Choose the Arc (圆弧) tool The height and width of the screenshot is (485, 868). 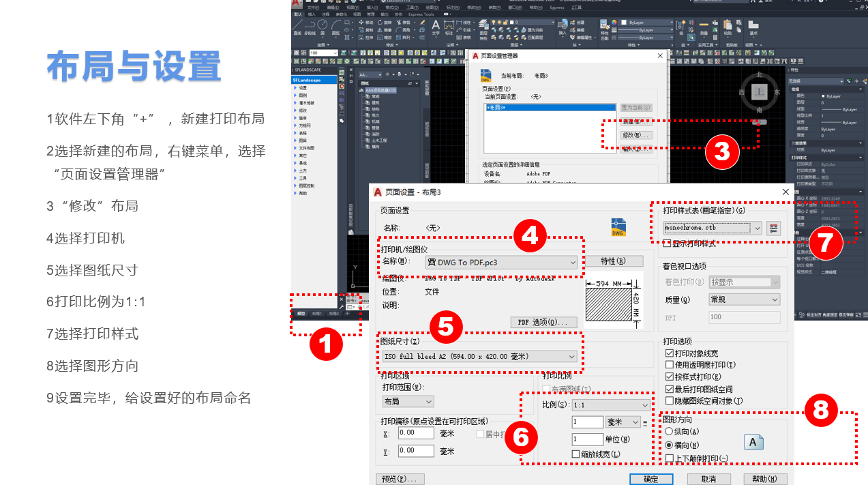[x=335, y=25]
